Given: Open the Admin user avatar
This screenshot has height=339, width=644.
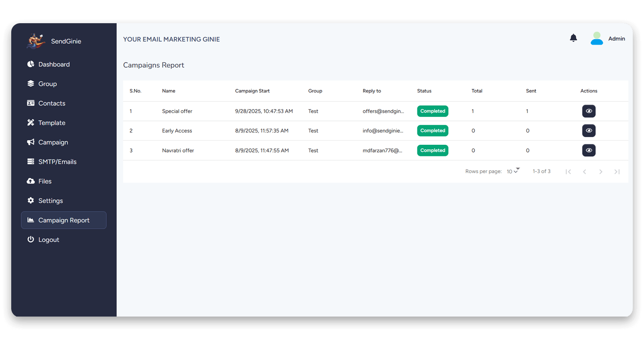Looking at the screenshot, I should [596, 39].
